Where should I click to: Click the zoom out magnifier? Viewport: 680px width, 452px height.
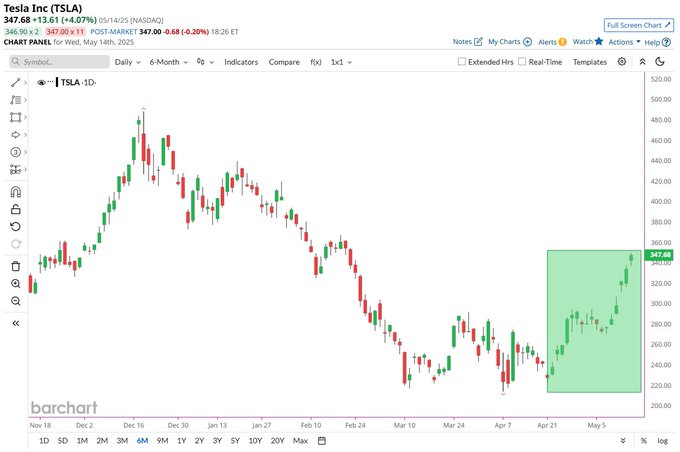16,301
